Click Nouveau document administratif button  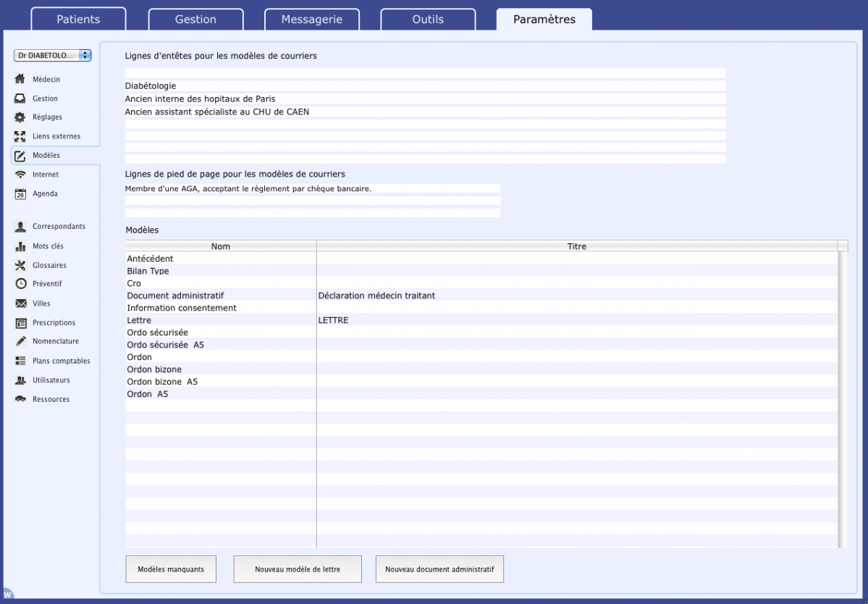tap(439, 569)
